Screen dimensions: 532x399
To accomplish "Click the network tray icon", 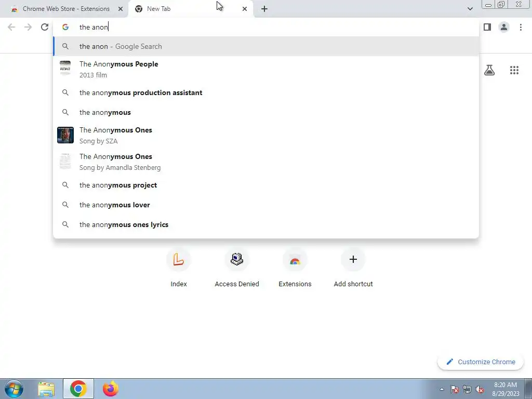I will pyautogui.click(x=467, y=389).
